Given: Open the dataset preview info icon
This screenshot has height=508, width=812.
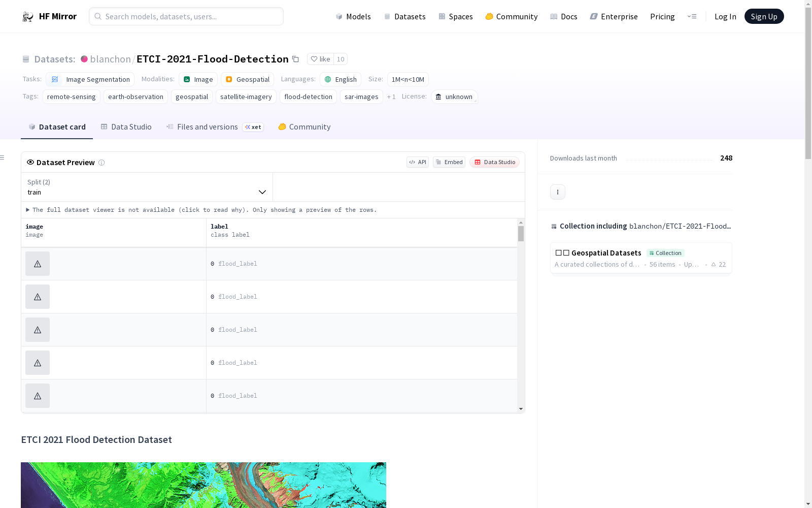Looking at the screenshot, I should click(101, 163).
